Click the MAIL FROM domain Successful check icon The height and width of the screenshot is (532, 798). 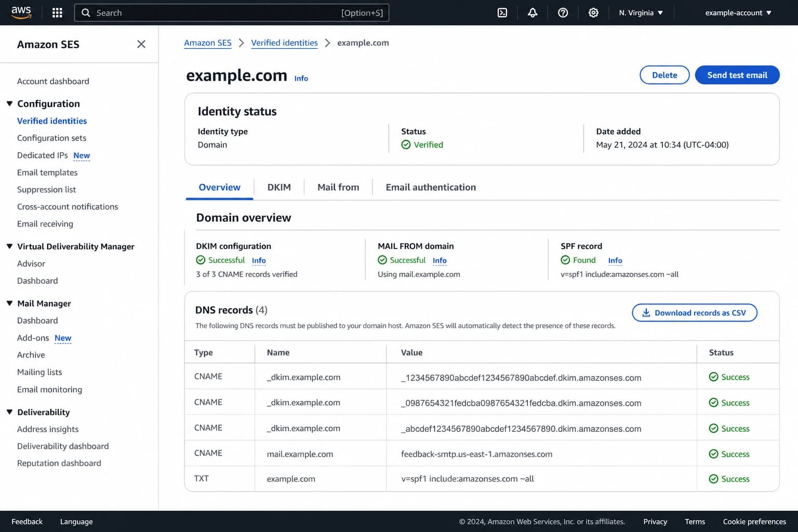382,260
